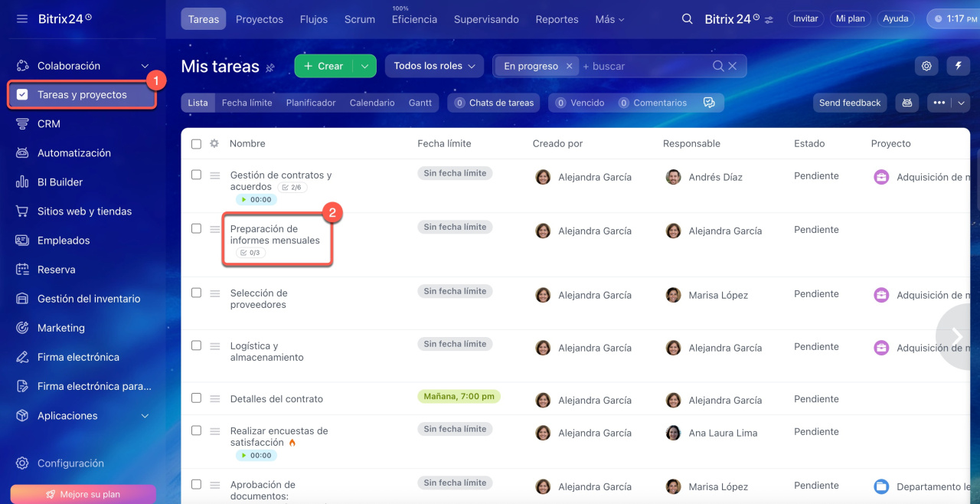Click the Send feedback button

click(850, 103)
